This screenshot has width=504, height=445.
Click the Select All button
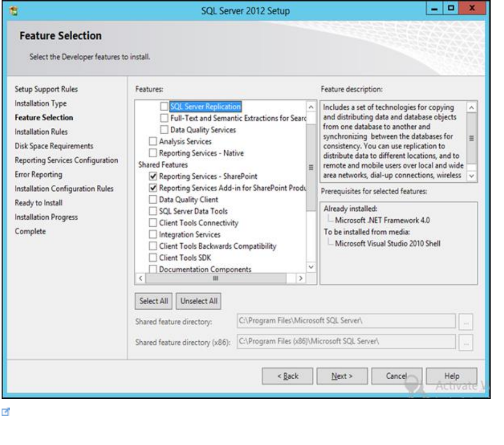pos(154,301)
